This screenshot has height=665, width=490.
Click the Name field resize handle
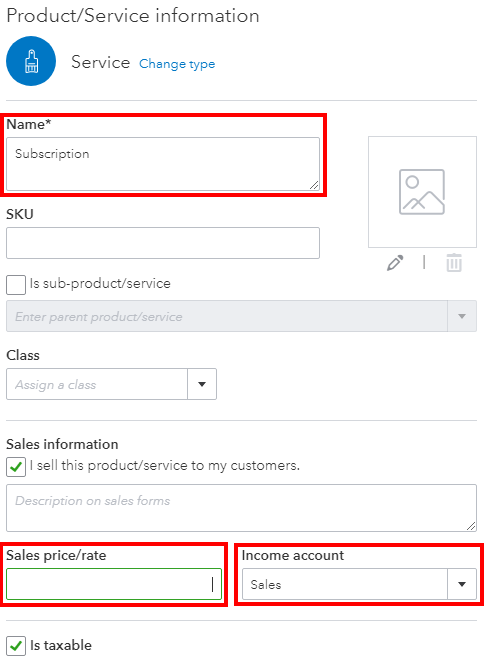[314, 185]
